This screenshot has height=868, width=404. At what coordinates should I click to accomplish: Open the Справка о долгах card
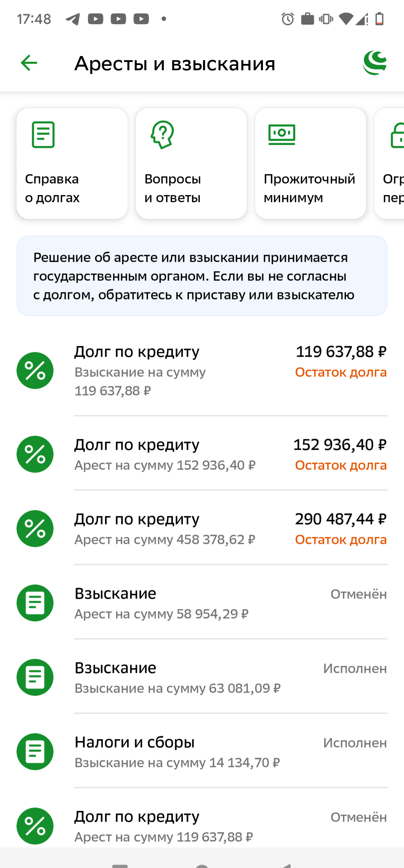click(x=72, y=163)
